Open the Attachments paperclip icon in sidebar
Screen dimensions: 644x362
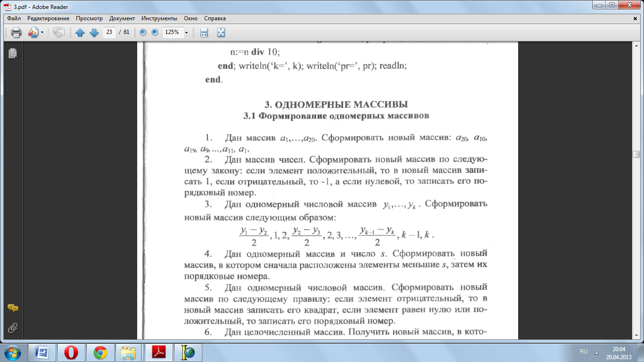click(x=13, y=328)
